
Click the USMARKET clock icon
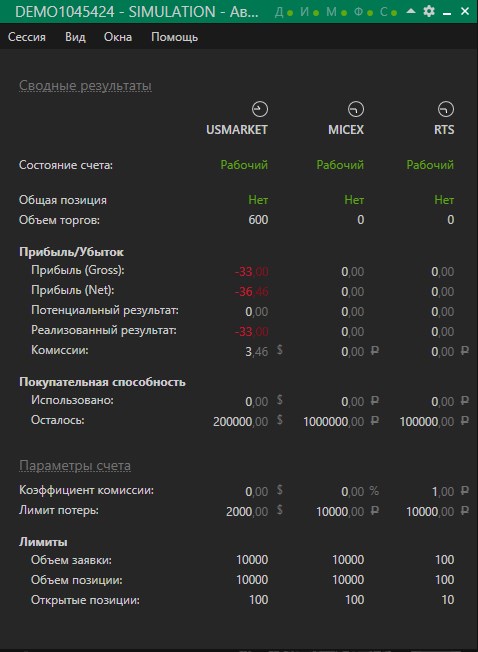click(260, 109)
